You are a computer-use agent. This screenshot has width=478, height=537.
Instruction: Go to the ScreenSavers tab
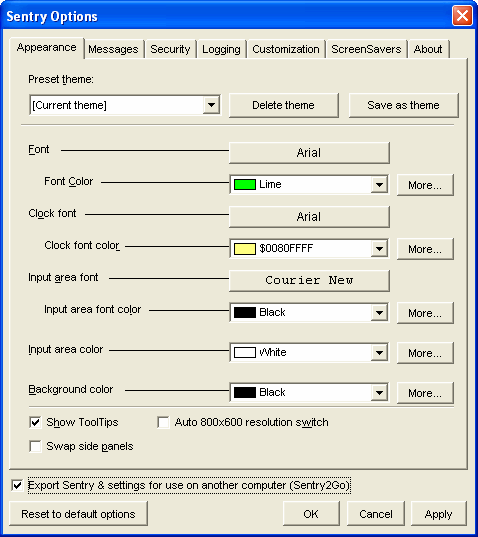click(x=366, y=49)
